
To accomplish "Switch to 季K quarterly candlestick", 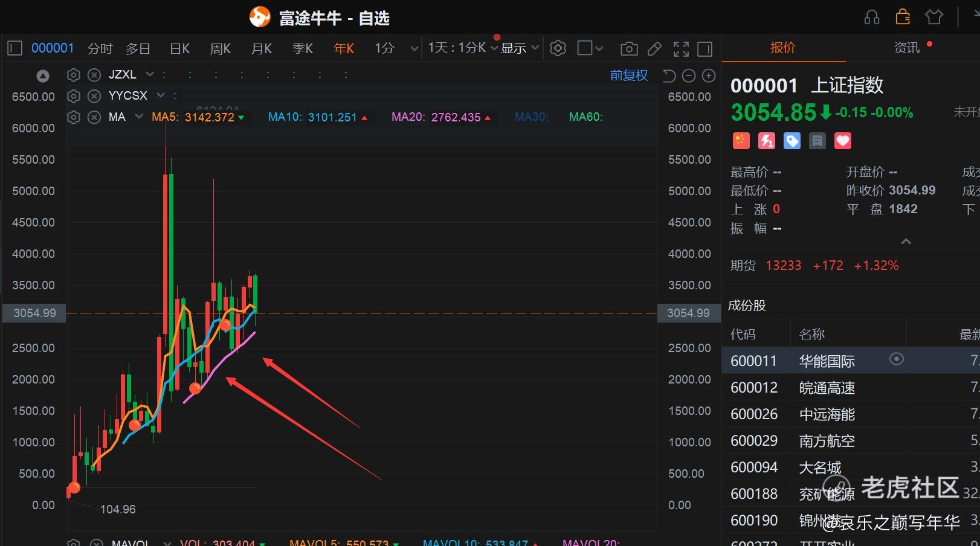I will click(302, 48).
